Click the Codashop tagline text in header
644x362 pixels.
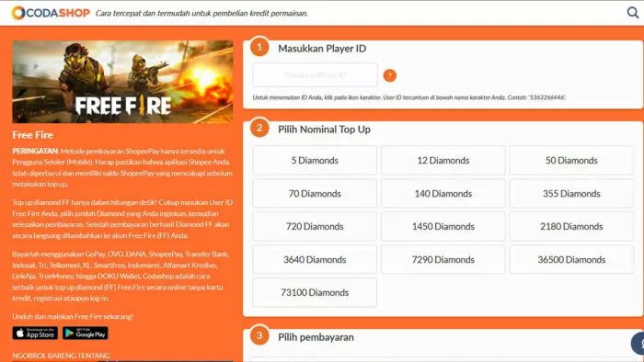[x=201, y=13]
